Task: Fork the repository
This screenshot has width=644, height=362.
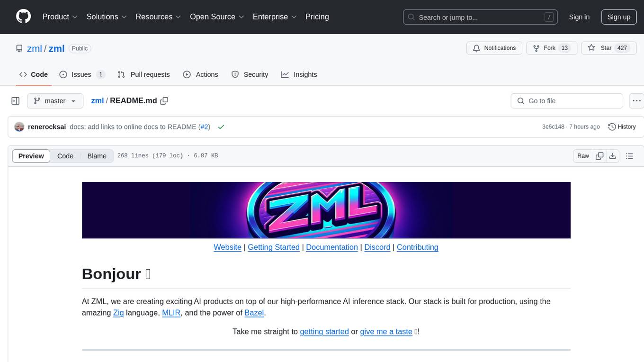Action: 551,48
